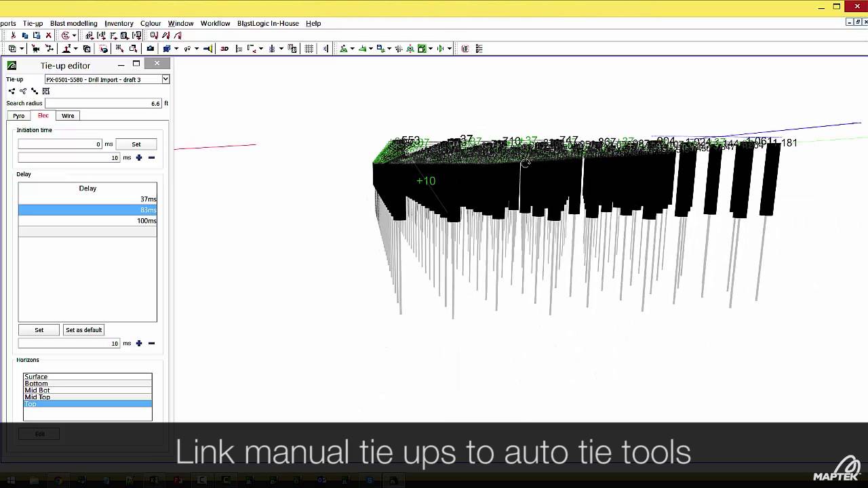Click the green-highlighted box view icon
This screenshot has height=488, width=868.
(422, 49)
